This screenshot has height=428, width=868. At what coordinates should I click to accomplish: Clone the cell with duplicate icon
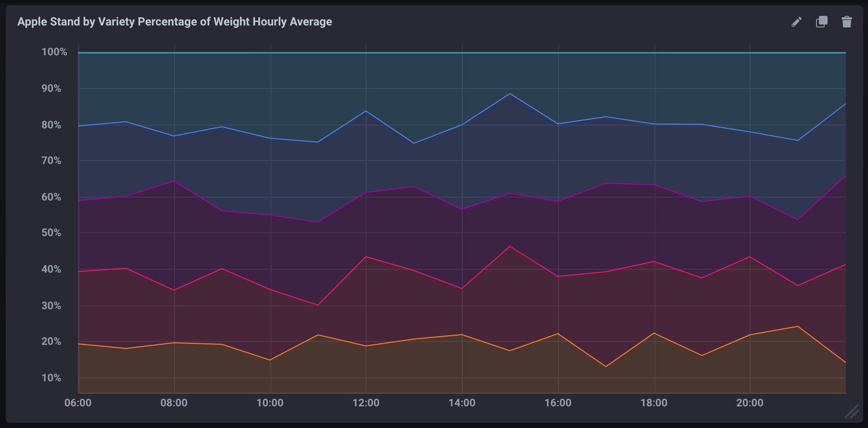tap(822, 22)
